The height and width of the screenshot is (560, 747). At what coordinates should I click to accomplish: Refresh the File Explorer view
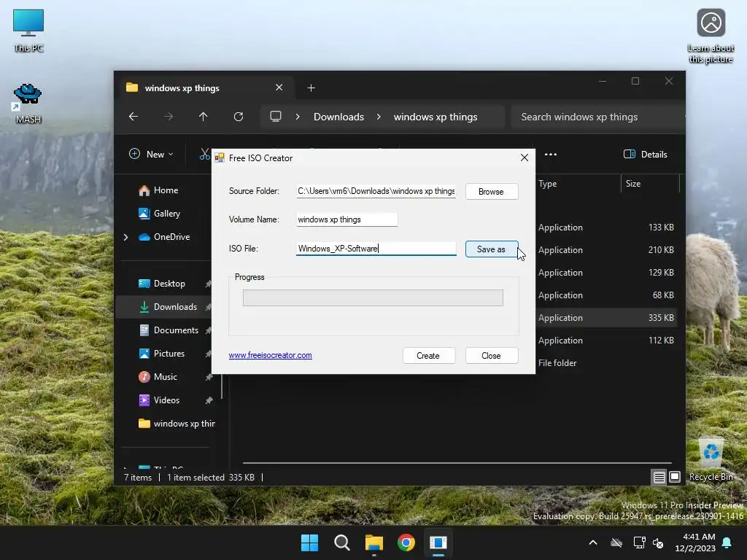tap(239, 117)
